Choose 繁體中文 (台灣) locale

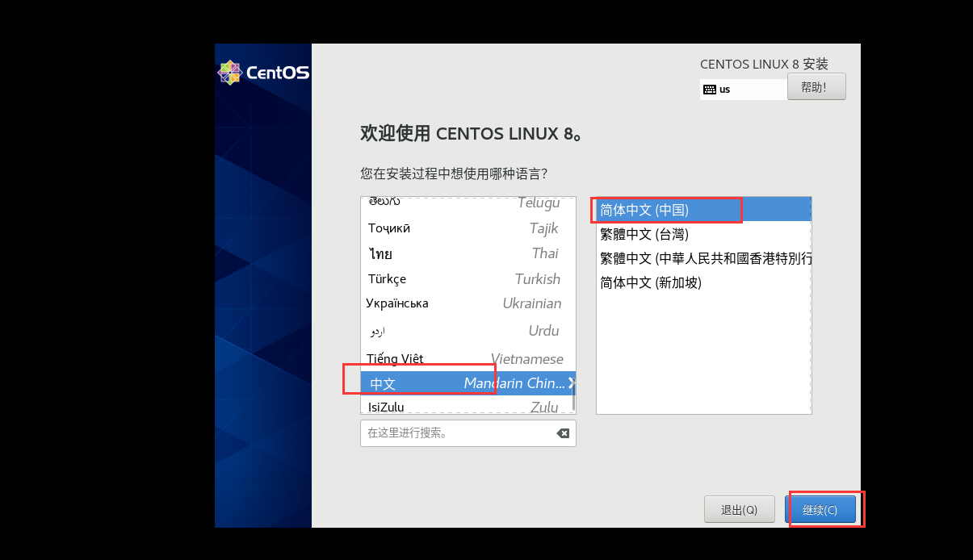point(703,234)
